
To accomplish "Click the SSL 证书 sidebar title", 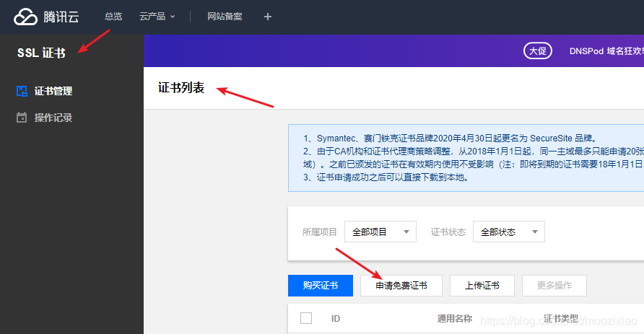I will 41,53.
